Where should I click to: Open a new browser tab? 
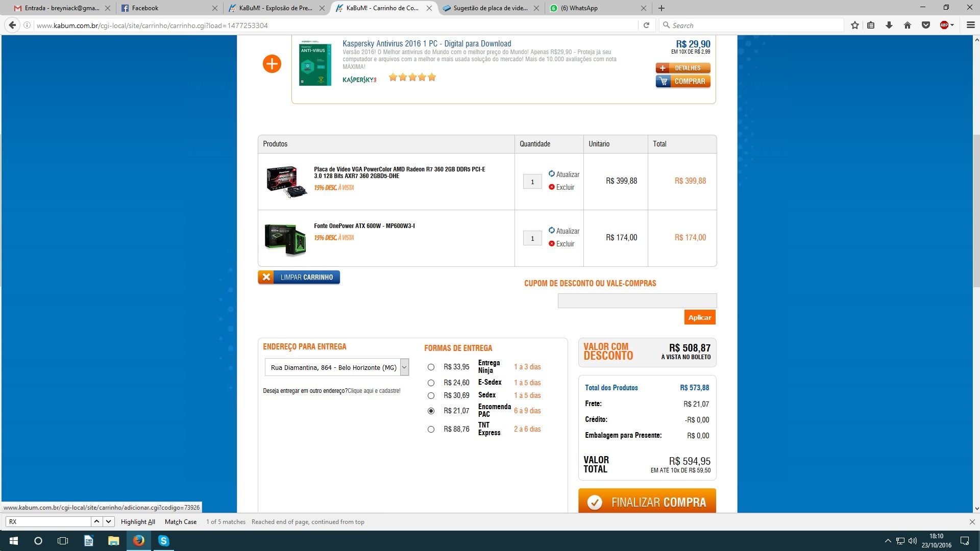[661, 8]
